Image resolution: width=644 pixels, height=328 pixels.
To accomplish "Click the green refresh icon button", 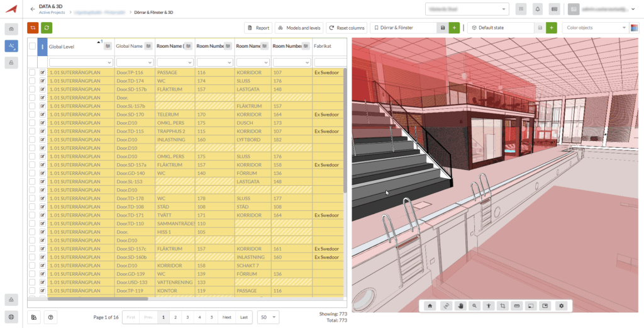I will coord(47,28).
